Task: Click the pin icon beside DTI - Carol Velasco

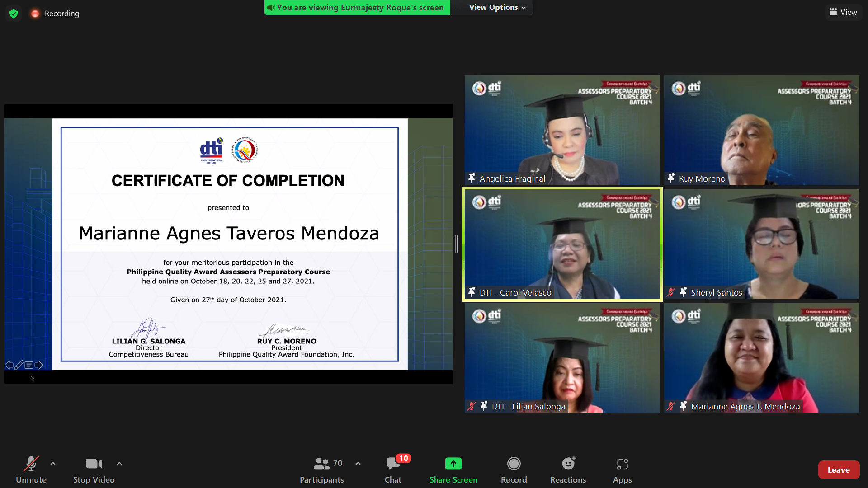Action: tap(472, 292)
